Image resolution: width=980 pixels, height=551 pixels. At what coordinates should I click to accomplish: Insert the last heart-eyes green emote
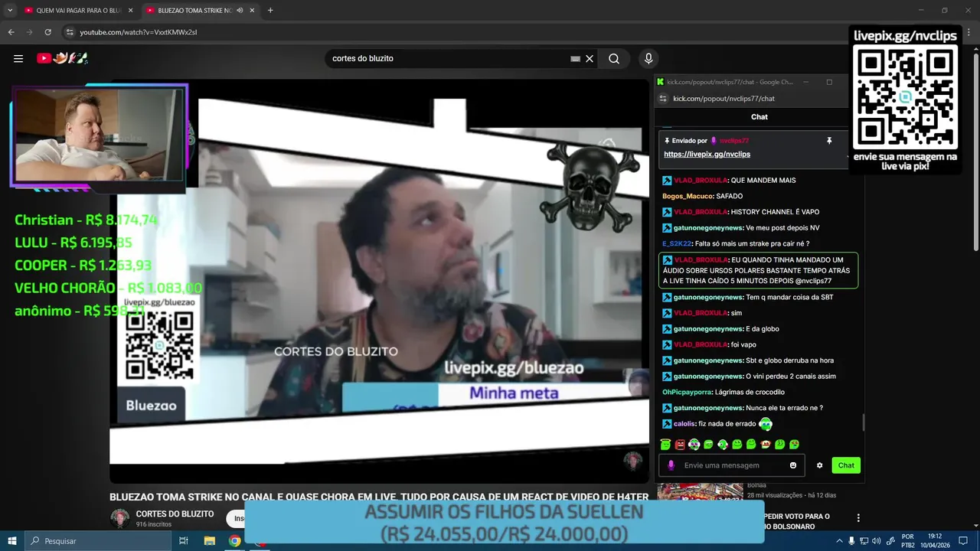pyautogui.click(x=795, y=445)
